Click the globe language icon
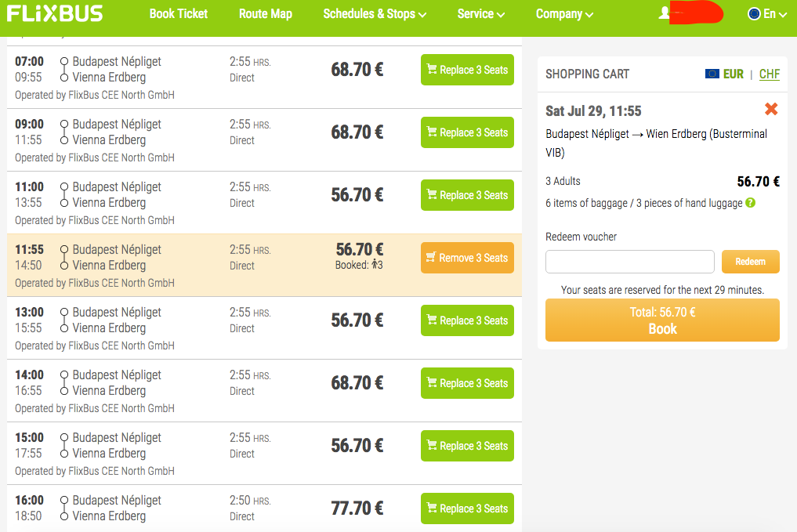797x532 pixels. tap(754, 13)
